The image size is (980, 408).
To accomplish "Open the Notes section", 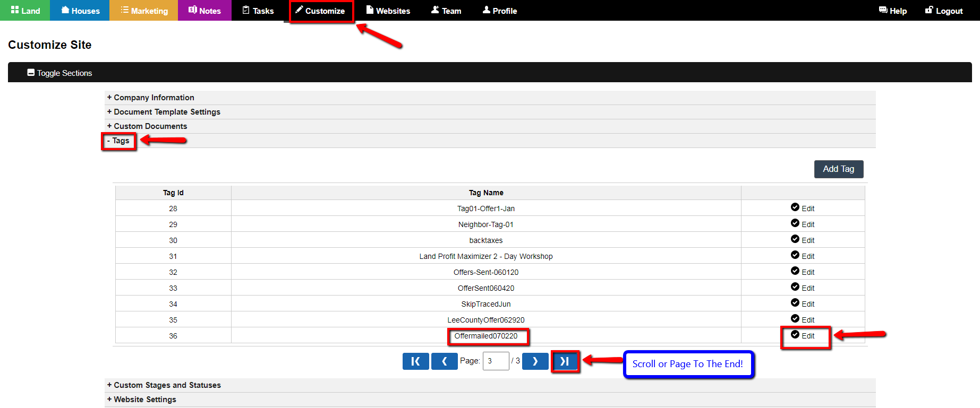I will [204, 11].
